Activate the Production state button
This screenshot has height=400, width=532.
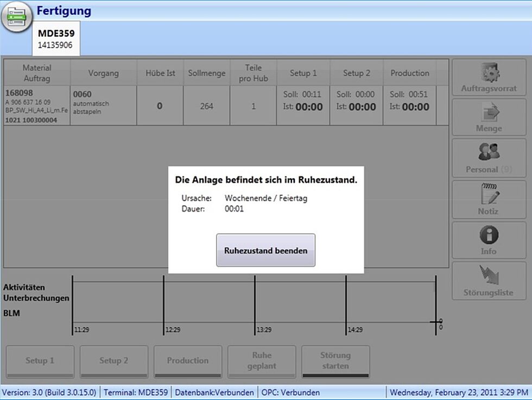[188, 361]
